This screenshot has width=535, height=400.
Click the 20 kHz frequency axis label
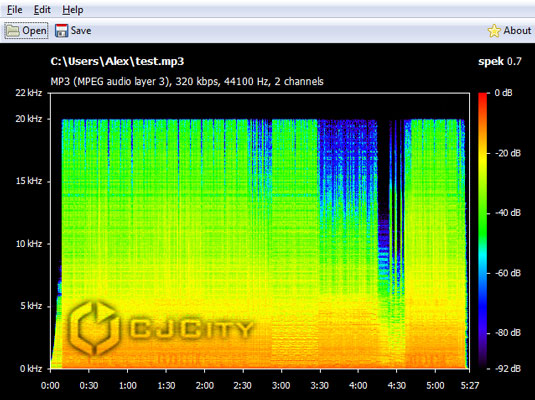tap(29, 119)
